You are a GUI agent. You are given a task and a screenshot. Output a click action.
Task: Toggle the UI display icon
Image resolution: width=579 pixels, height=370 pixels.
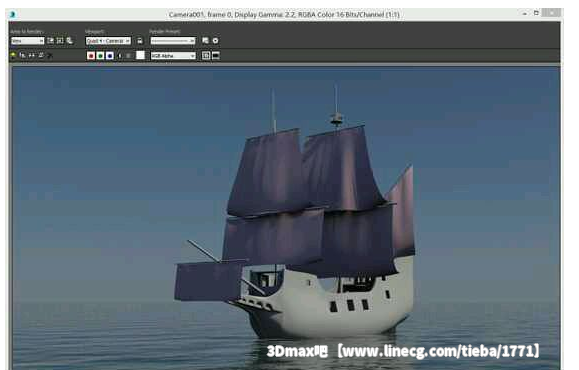pyautogui.click(x=216, y=56)
